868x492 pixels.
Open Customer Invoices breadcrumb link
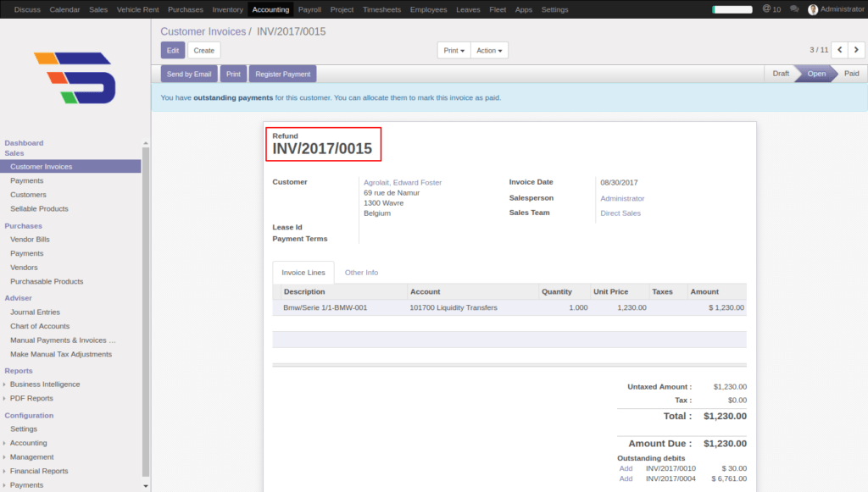tap(203, 31)
